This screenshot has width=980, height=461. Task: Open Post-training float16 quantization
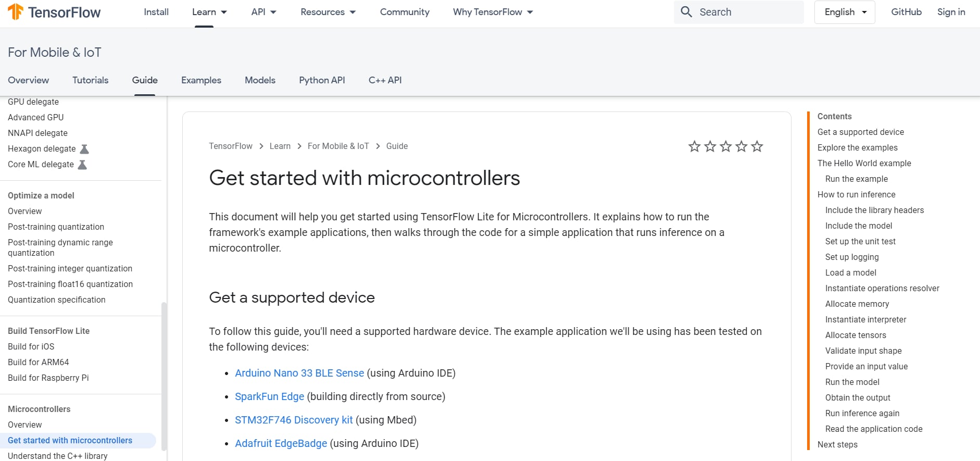click(70, 284)
